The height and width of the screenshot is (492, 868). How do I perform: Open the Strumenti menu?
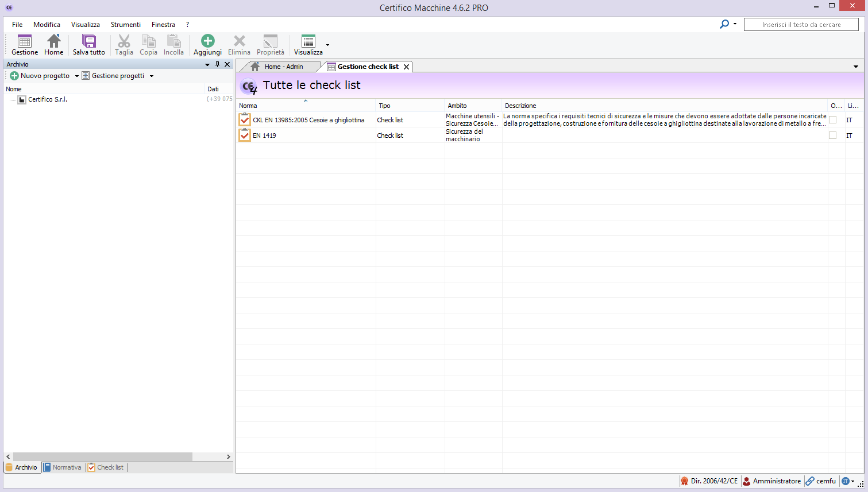click(125, 25)
